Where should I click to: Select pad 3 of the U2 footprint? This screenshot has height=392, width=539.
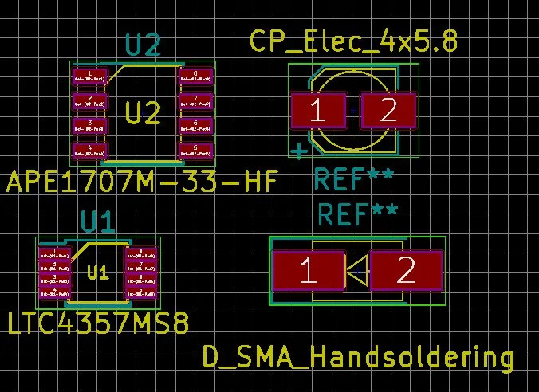click(x=90, y=126)
